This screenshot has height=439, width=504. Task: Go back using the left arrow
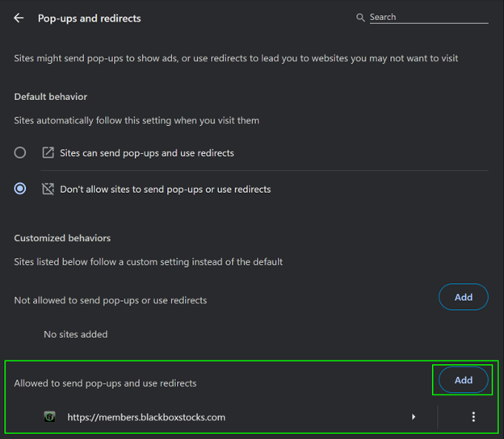(x=19, y=18)
